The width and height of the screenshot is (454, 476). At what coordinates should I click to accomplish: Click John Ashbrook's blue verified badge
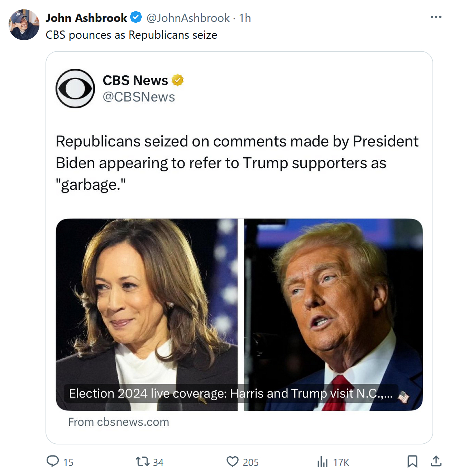[x=136, y=17]
